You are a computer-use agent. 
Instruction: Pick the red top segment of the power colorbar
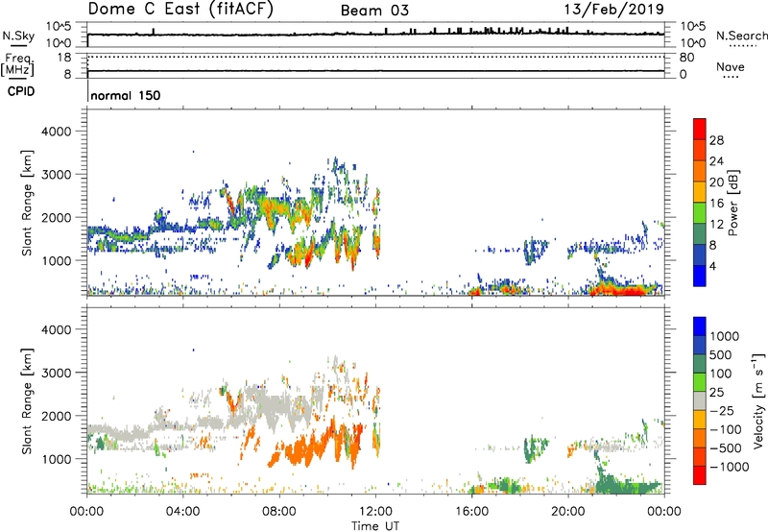(700, 129)
